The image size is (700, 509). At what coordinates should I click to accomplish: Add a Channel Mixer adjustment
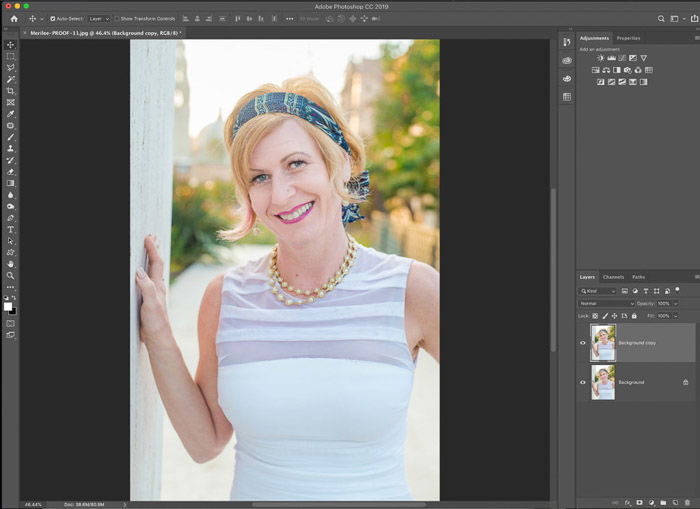638,70
